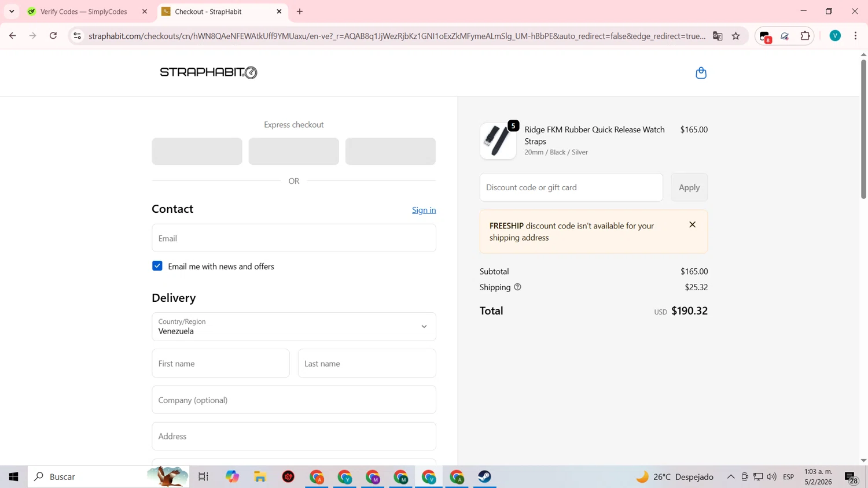Go back to the previous page
This screenshot has height=488, width=868.
click(x=13, y=36)
